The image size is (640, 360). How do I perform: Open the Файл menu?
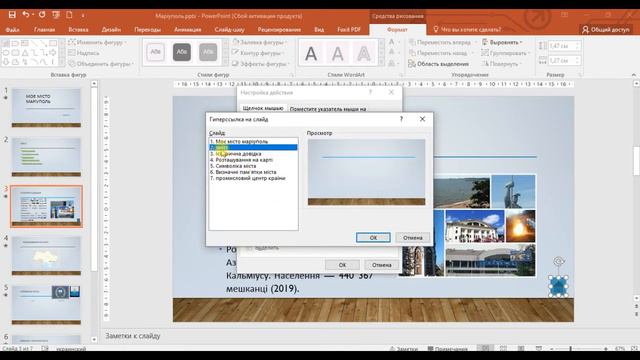click(13, 29)
